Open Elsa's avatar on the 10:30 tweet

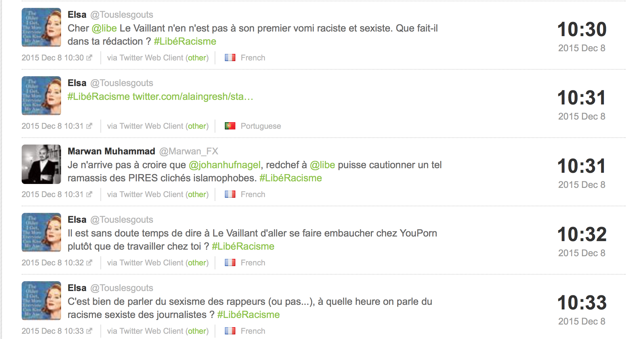pos(41,27)
